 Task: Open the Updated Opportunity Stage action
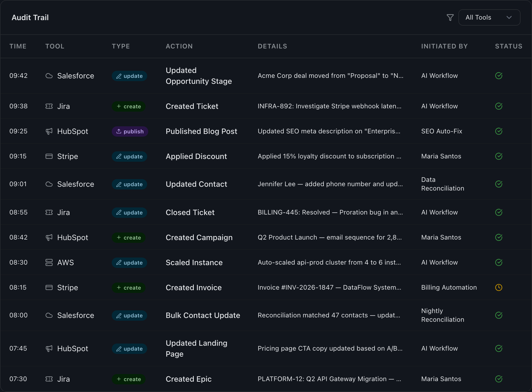click(199, 76)
